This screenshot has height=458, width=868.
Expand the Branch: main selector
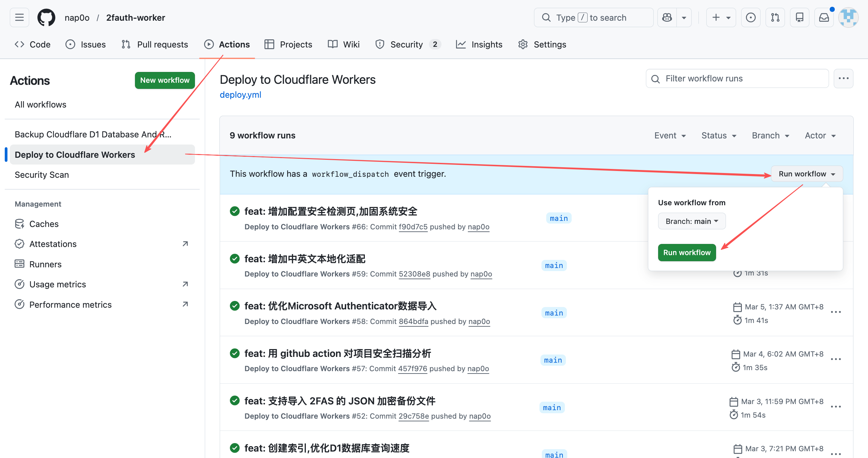pyautogui.click(x=692, y=221)
